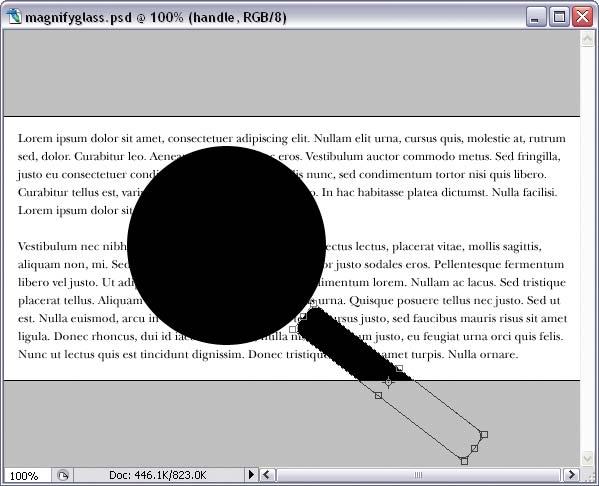Click the Doc: 446.1K/823.0K status text
This screenshot has width=599, height=486.
tap(157, 475)
